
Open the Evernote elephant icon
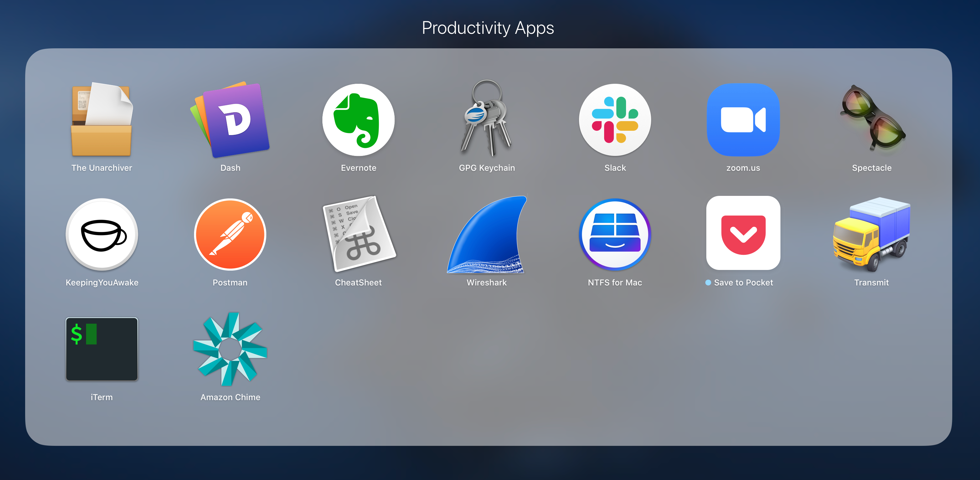358,120
